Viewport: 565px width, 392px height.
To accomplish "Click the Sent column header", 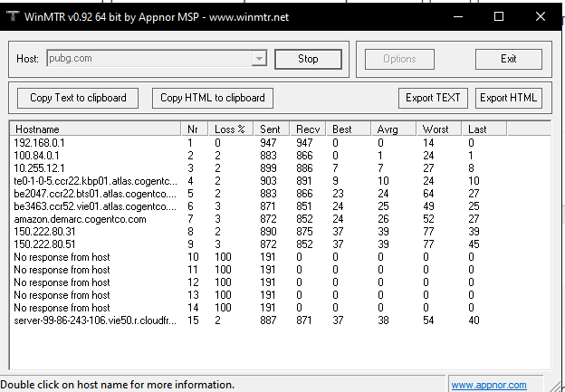I will (x=272, y=129).
